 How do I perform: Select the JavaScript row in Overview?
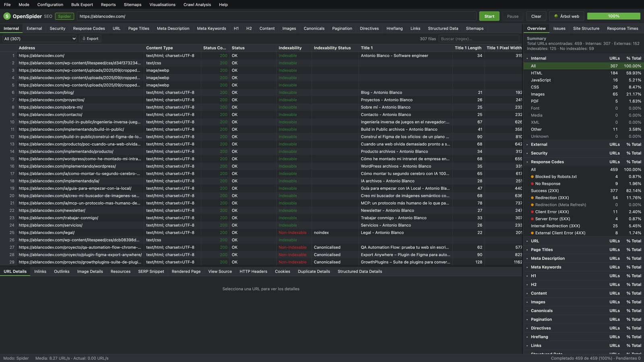(x=584, y=80)
